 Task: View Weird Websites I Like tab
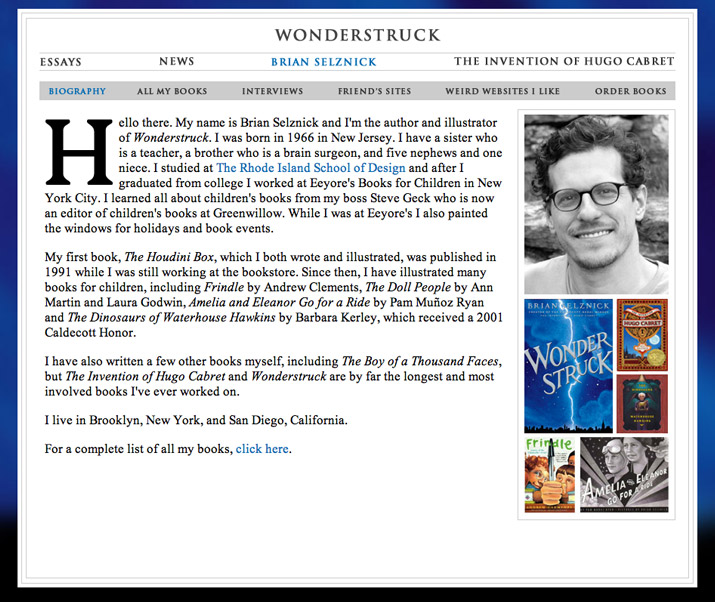click(503, 91)
